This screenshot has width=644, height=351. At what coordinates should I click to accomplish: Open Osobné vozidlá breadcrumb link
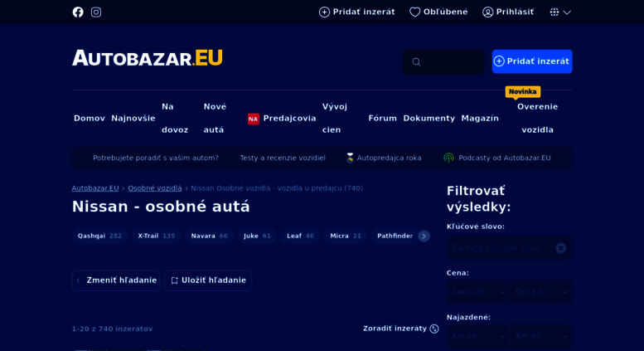click(155, 188)
